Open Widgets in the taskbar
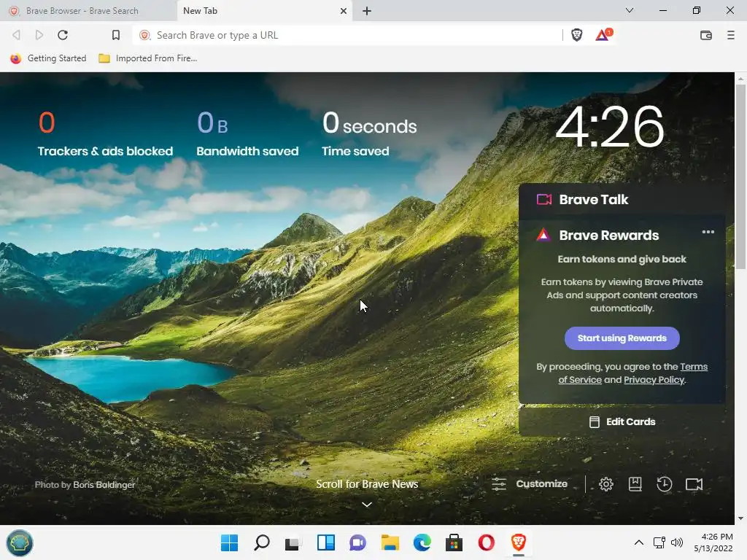747x560 pixels. pyautogui.click(x=326, y=542)
